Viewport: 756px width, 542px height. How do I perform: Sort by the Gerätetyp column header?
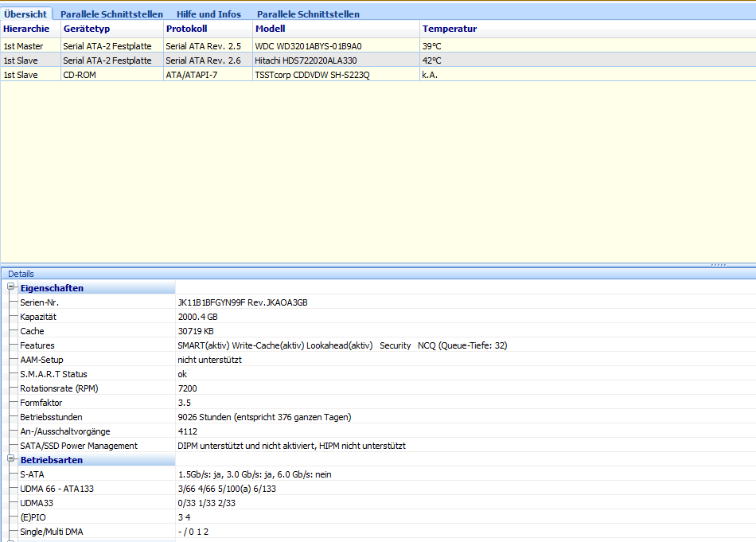[x=86, y=29]
